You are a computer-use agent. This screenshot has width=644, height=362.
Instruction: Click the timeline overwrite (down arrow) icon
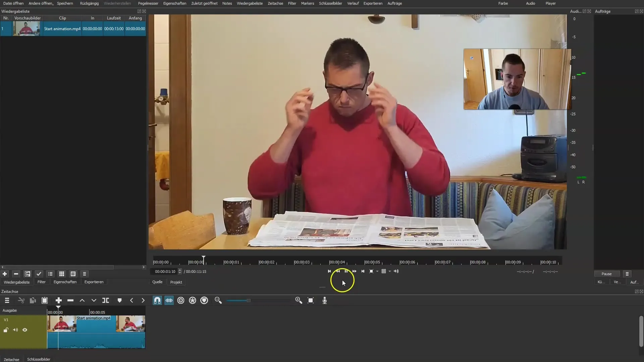pos(94,301)
